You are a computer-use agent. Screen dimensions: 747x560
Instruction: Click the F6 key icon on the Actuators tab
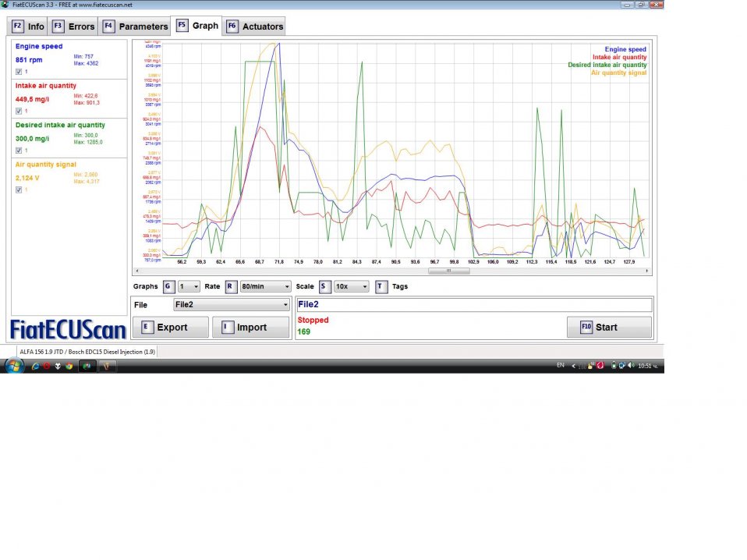(232, 27)
